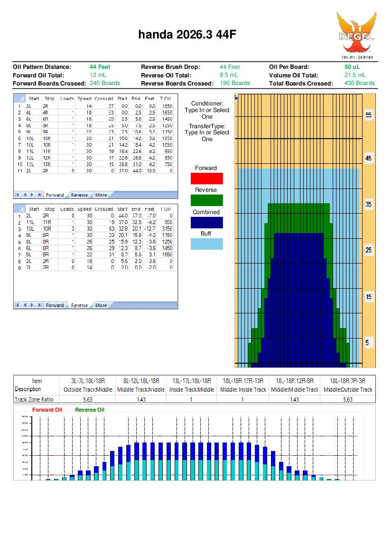Click previous-sheet arrow in upper table
Viewport: 392px width, 555px height.
tap(25, 195)
